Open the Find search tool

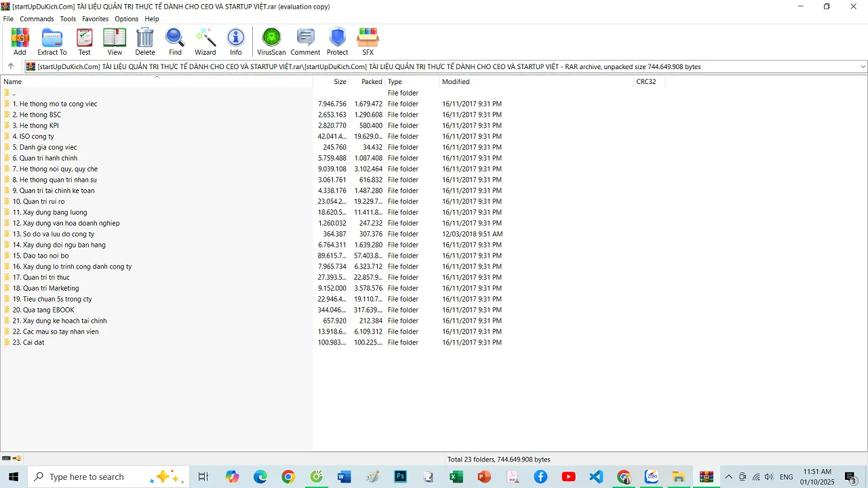tap(175, 41)
